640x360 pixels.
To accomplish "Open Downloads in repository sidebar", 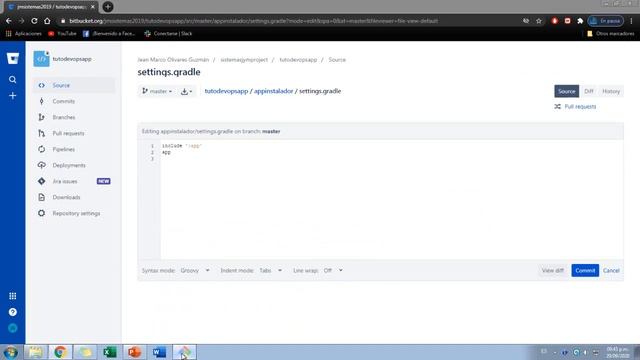I will (74, 197).
